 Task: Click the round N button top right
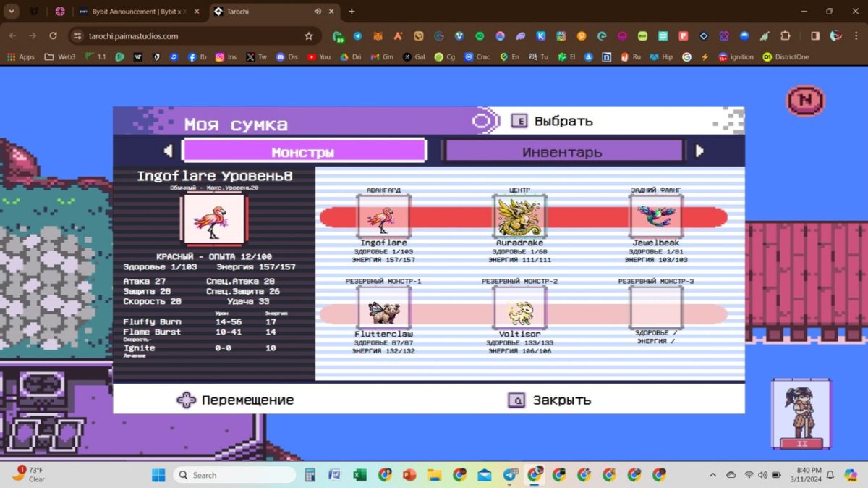click(x=805, y=101)
